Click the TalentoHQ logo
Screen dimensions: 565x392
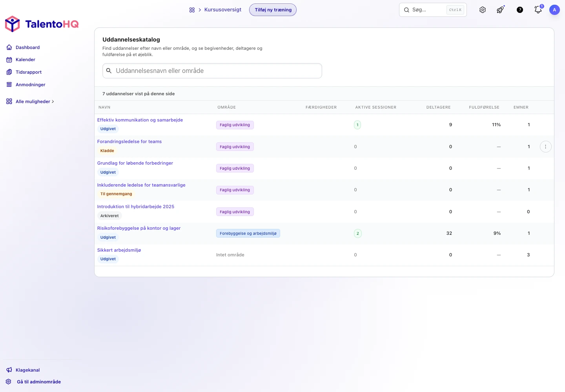pyautogui.click(x=42, y=24)
